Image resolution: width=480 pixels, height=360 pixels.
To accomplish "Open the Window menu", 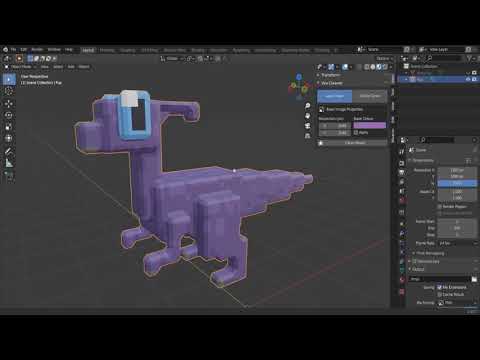I will [x=54, y=50].
